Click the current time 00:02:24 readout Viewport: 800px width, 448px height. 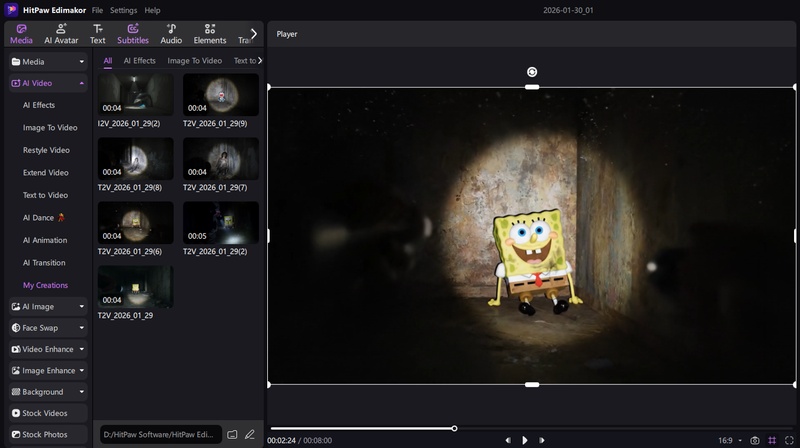[x=281, y=440]
